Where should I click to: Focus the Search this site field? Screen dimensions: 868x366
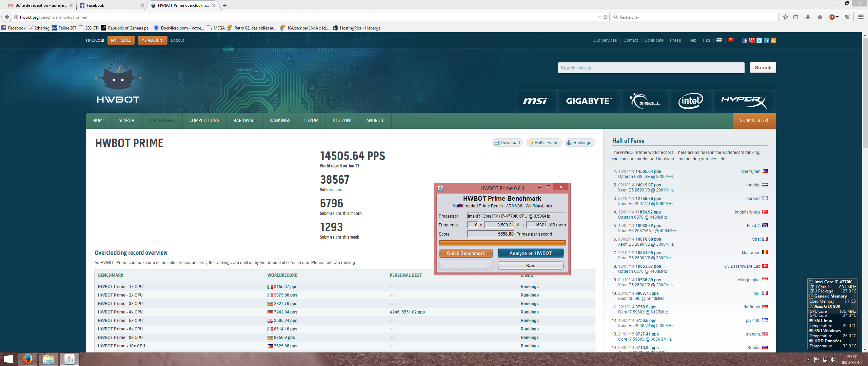tap(651, 68)
